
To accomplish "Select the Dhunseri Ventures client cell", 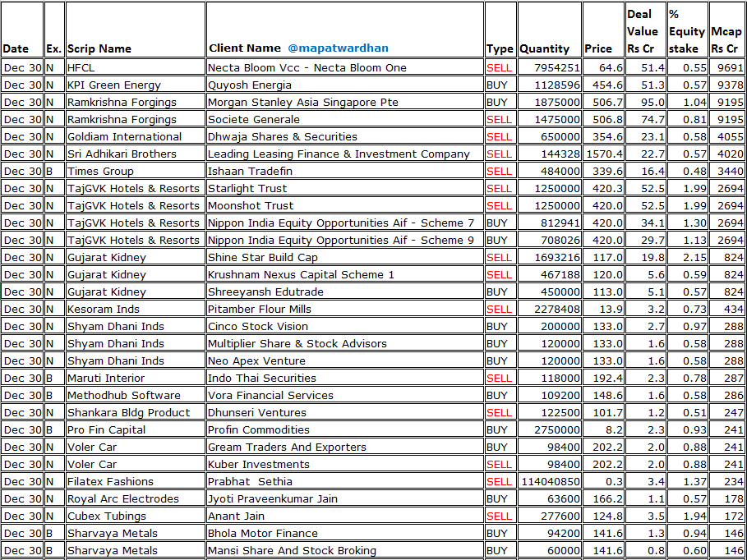I will click(x=345, y=412).
